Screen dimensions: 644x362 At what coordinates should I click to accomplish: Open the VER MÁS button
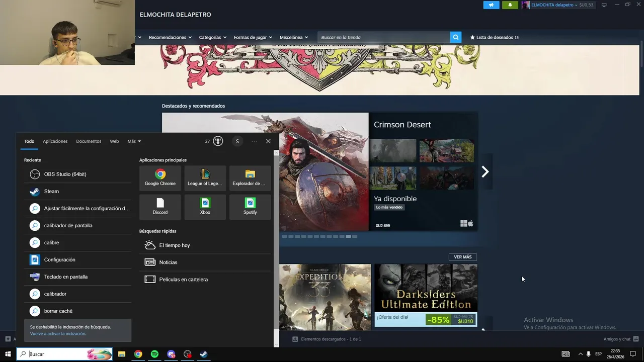coord(462,257)
